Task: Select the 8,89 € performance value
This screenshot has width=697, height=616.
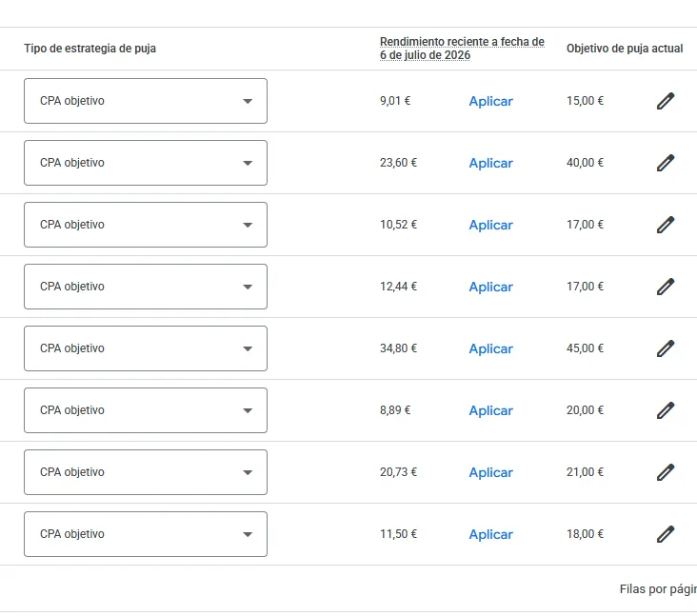Action: (x=395, y=410)
